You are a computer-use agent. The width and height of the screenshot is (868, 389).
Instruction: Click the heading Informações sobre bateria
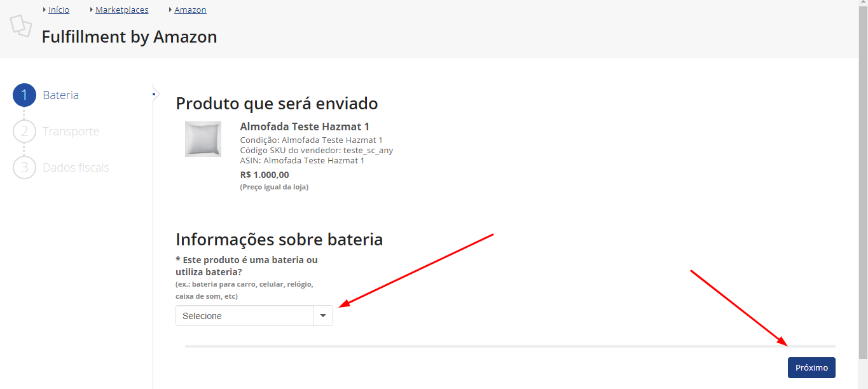coord(279,240)
